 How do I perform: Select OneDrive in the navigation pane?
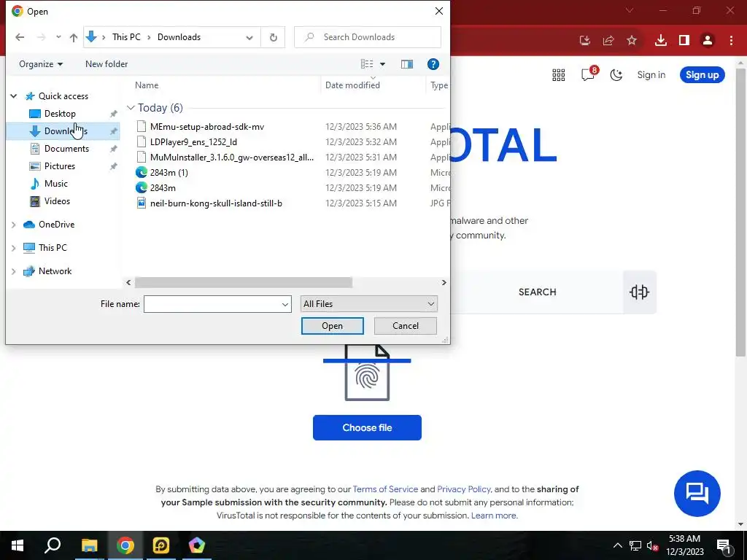click(56, 225)
